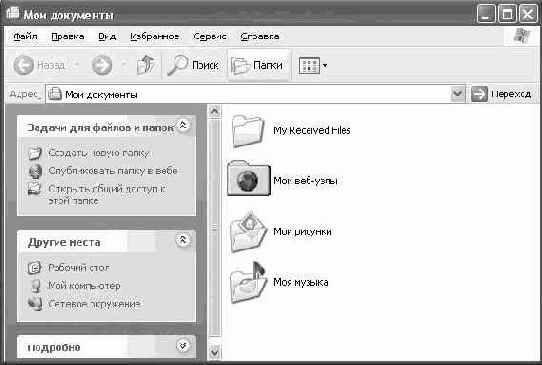
Task: Go to Рабочий стол link
Action: [79, 268]
